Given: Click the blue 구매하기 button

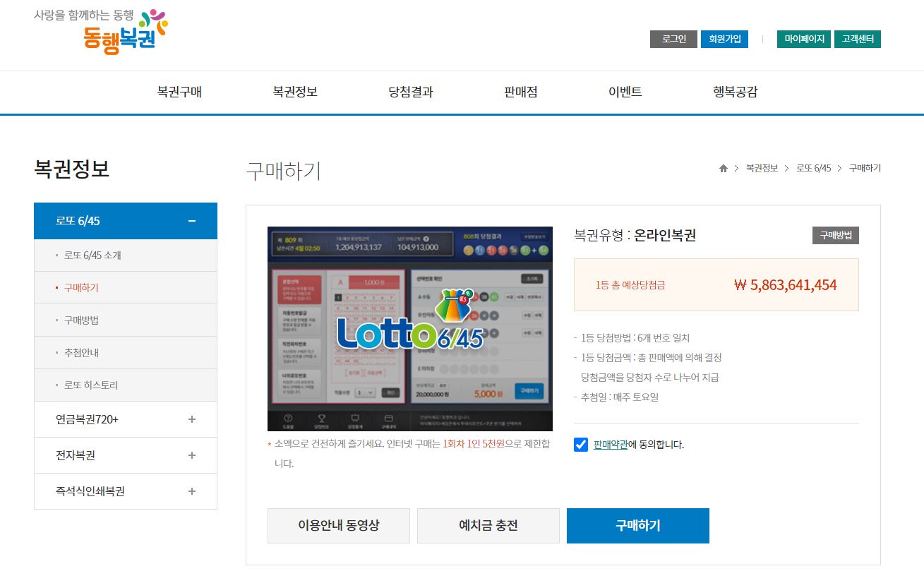Looking at the screenshot, I should click(638, 526).
